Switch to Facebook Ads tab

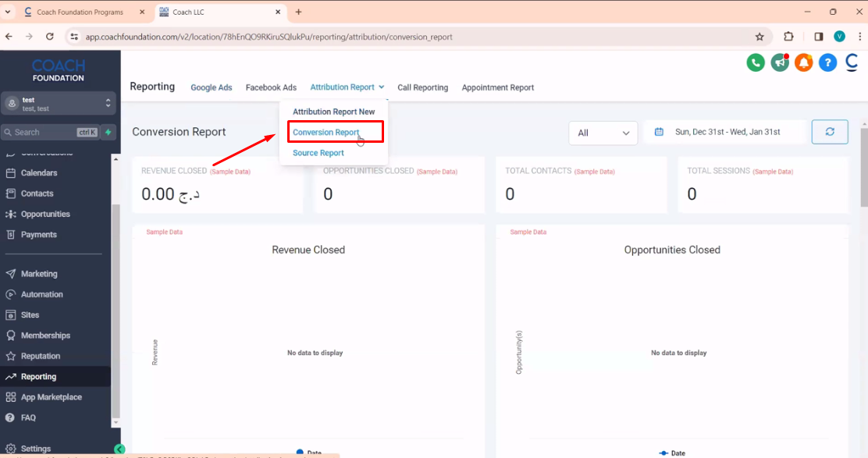[272, 87]
